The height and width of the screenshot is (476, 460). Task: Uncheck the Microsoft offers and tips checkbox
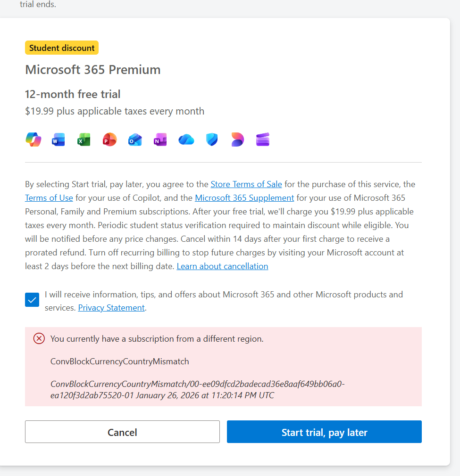[x=32, y=300]
